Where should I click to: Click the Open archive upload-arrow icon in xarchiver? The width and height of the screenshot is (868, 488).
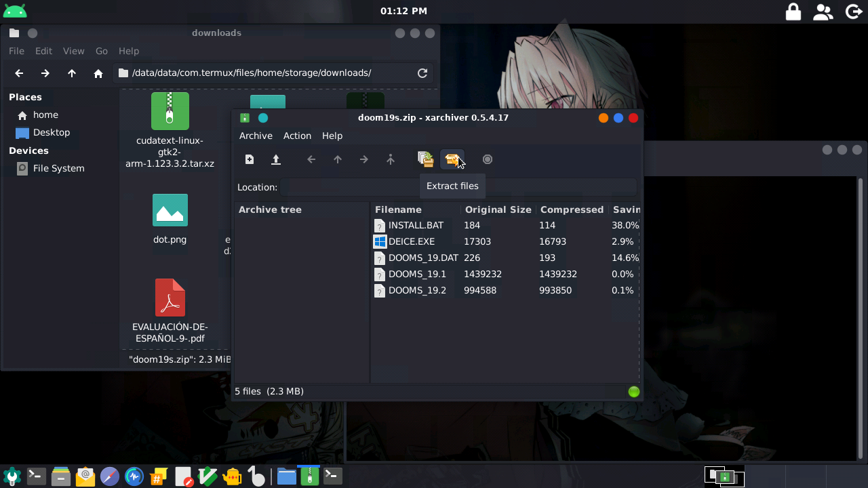(276, 159)
